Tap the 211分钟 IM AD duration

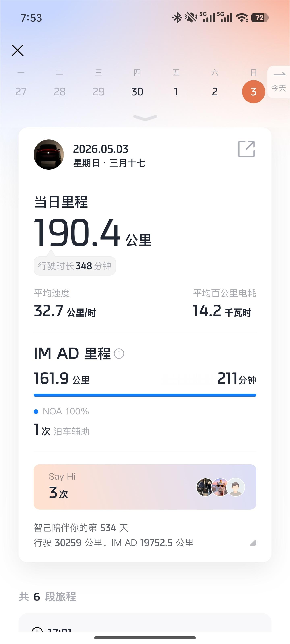pyautogui.click(x=237, y=378)
